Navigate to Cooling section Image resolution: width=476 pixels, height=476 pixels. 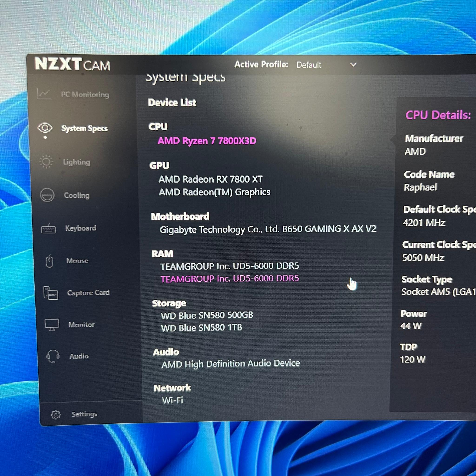77,195
